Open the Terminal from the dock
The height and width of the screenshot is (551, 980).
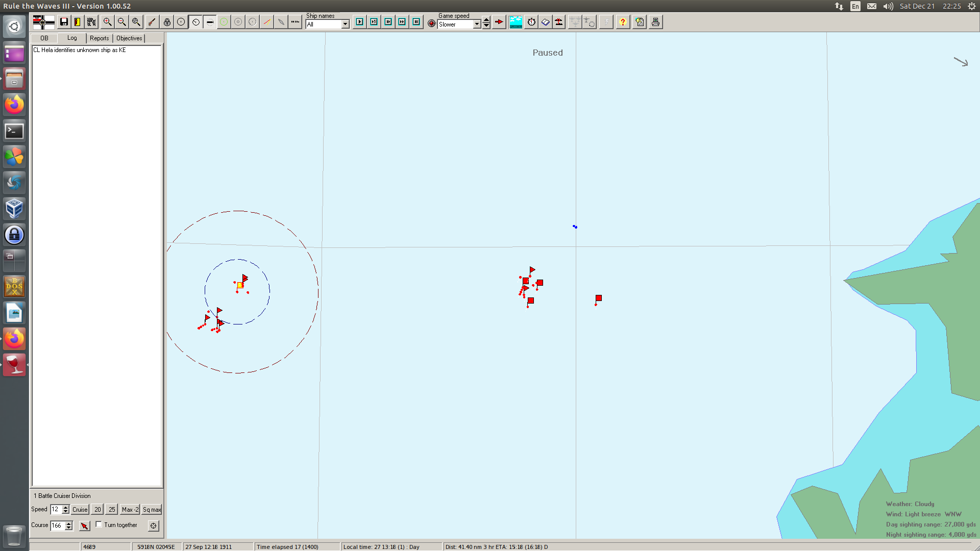pos(14,131)
